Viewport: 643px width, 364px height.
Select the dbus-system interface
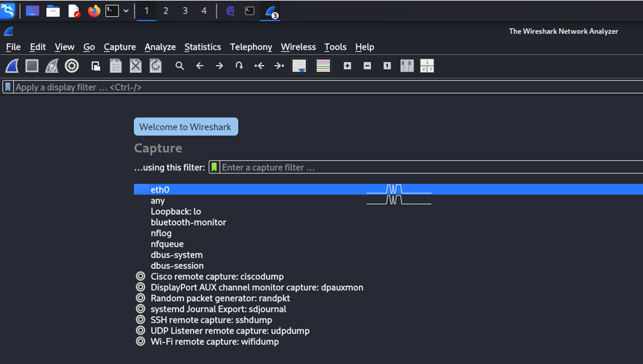tap(388, 255)
